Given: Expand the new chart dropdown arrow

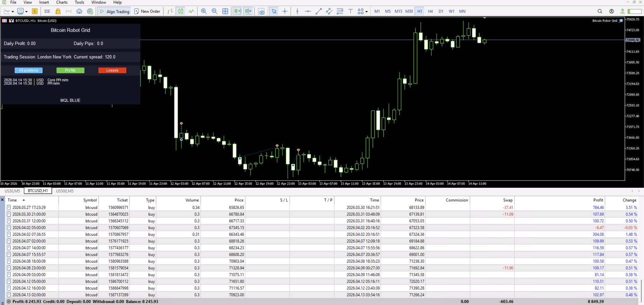Looking at the screenshot, I should pyautogui.click(x=13, y=11).
